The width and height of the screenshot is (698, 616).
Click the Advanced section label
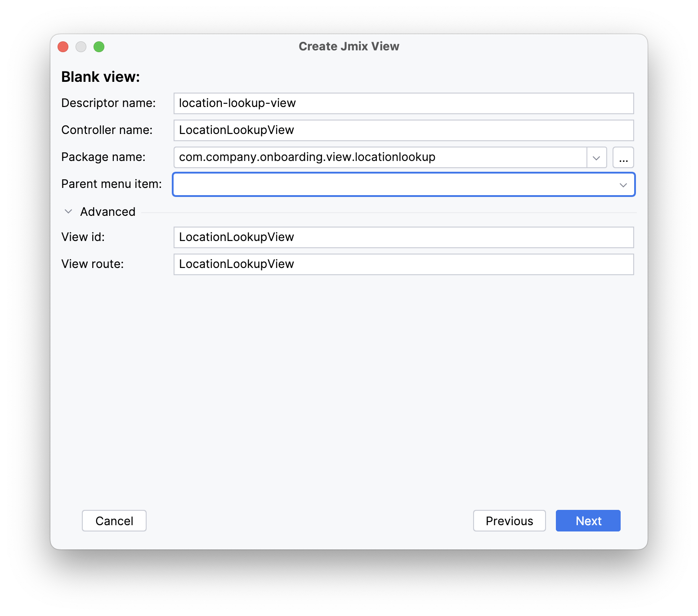[x=108, y=211]
